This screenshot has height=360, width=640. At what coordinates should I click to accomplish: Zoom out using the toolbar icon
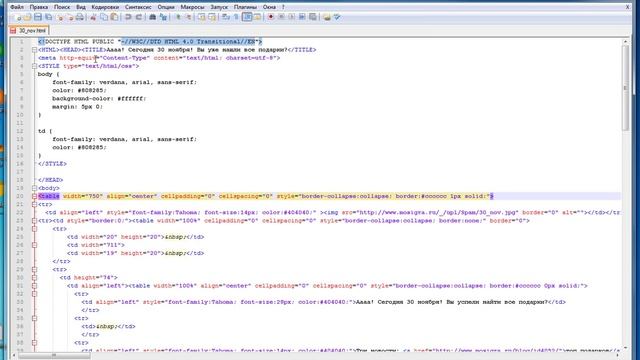[189, 17]
